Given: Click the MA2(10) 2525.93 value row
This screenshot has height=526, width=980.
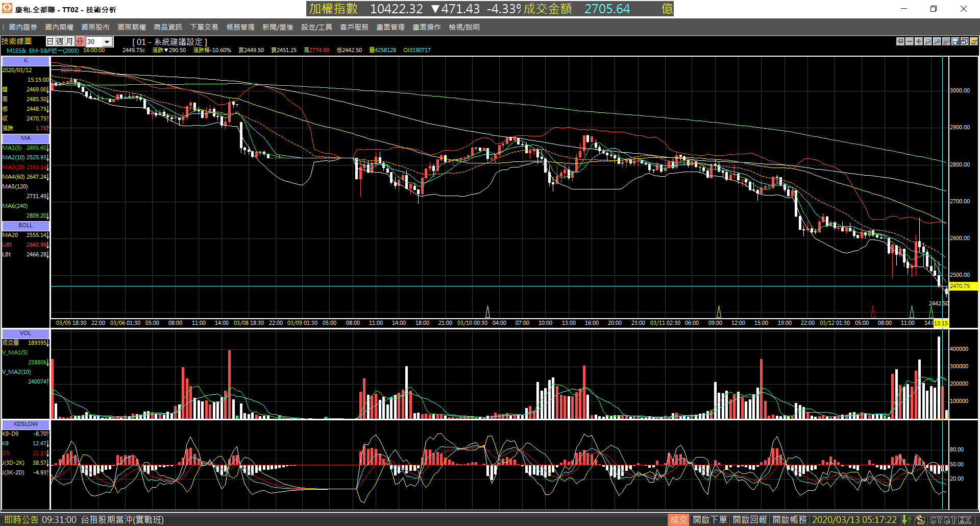Looking at the screenshot, I should tap(26, 158).
